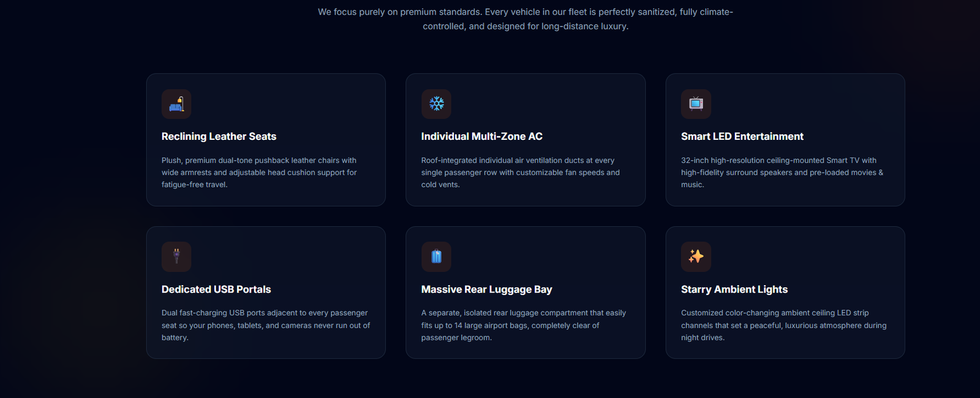
Task: Select the Reclining Leather Seats heading
Action: coord(219,136)
